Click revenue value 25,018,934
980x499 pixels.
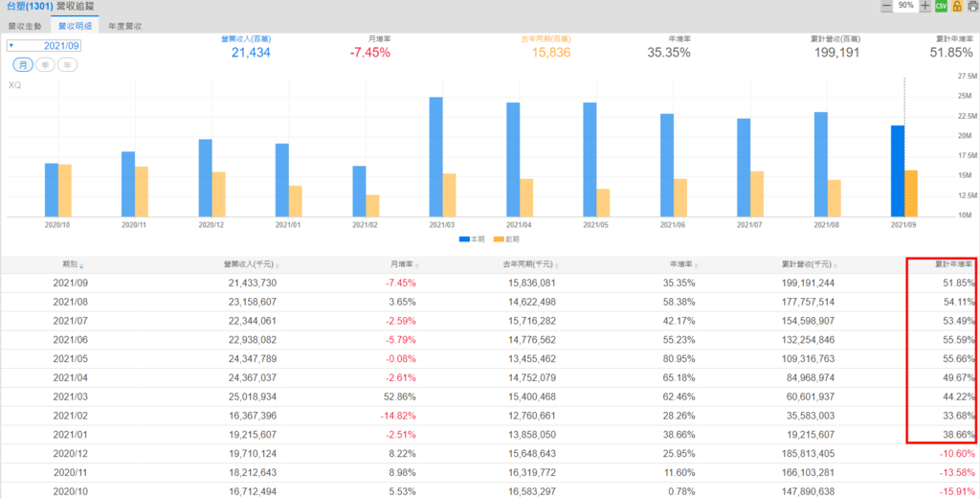pyautogui.click(x=253, y=397)
